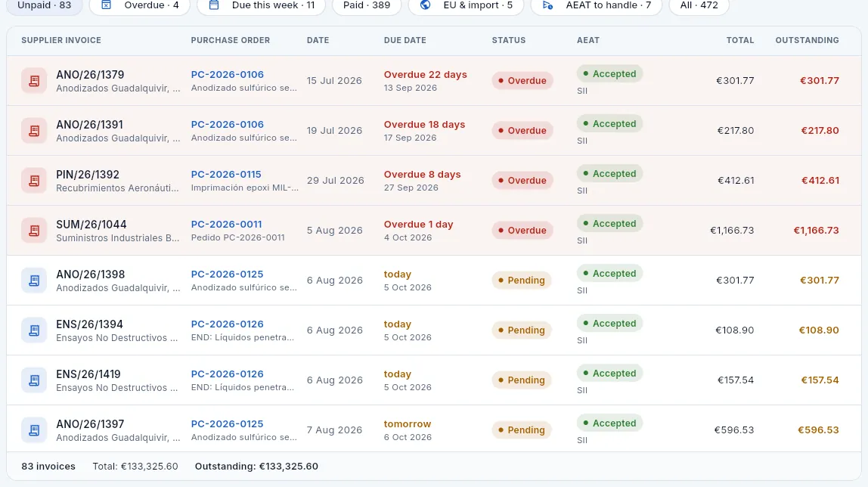Viewport: 868px width, 487px height.
Task: Filter by Overdue · 4 invoices
Action: 139,5
